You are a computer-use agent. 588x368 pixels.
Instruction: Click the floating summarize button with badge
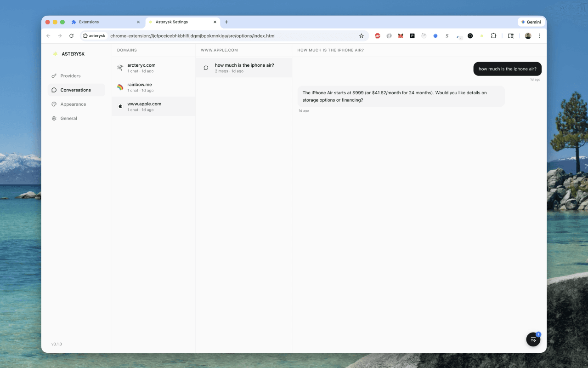[x=533, y=339]
